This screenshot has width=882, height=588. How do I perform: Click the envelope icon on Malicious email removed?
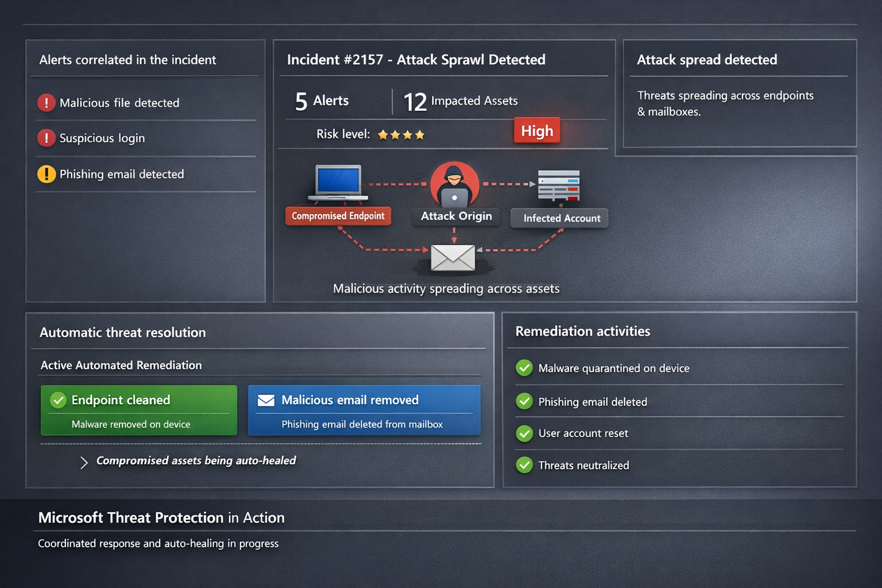coord(266,400)
